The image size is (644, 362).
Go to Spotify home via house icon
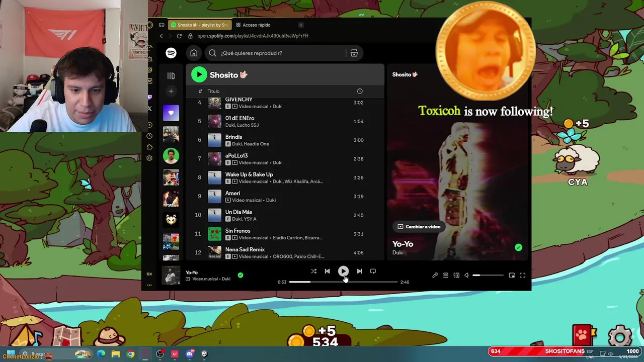point(194,53)
